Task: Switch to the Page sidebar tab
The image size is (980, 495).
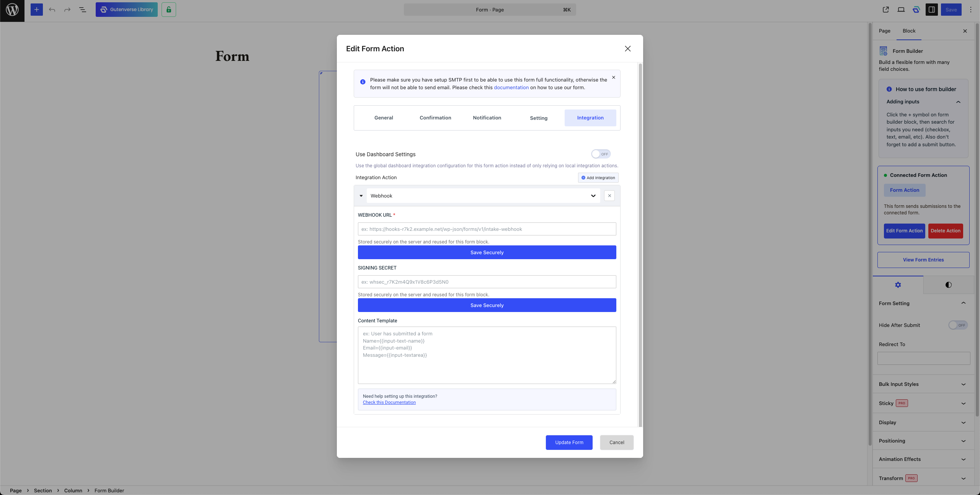Action: 885,31
